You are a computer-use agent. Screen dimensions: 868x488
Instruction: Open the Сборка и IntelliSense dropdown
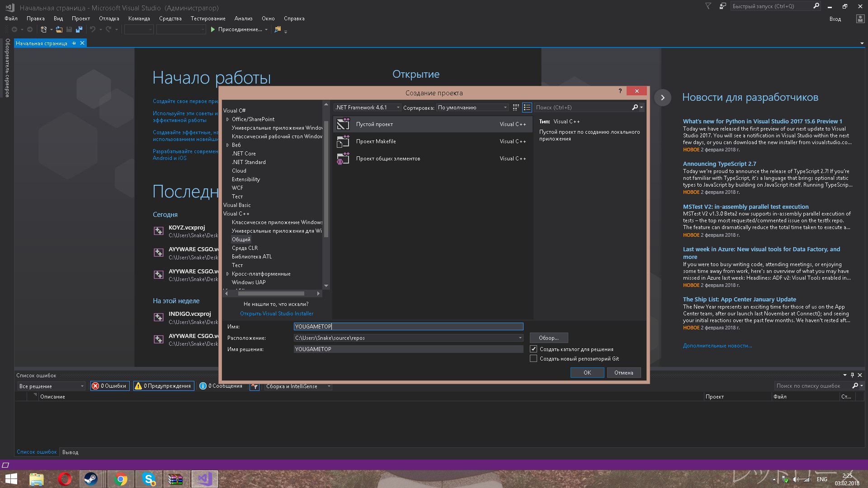point(298,386)
